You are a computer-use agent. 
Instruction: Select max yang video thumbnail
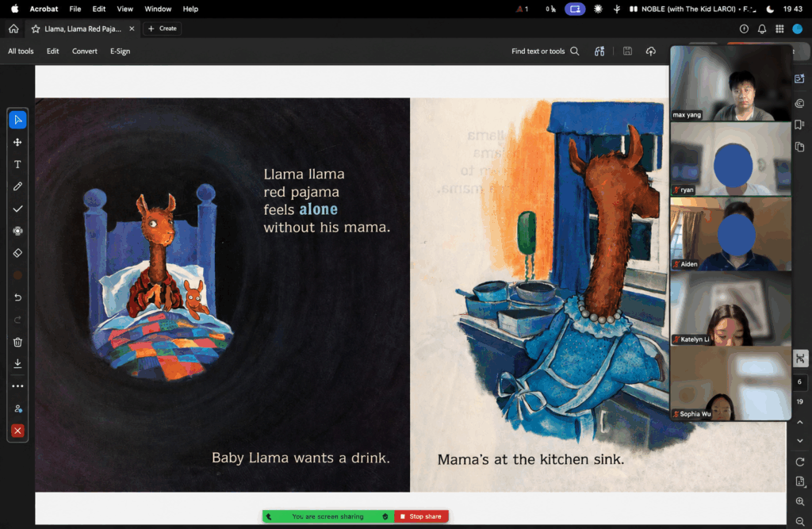pyautogui.click(x=730, y=83)
